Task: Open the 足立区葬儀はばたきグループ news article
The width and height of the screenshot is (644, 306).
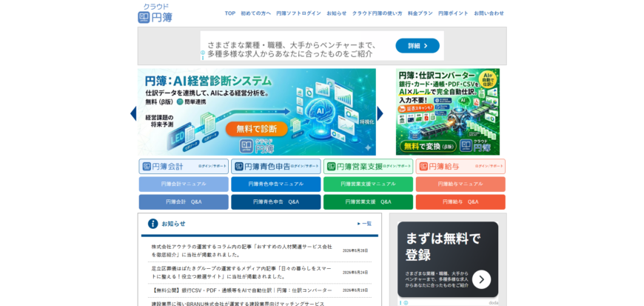Action: (x=241, y=273)
